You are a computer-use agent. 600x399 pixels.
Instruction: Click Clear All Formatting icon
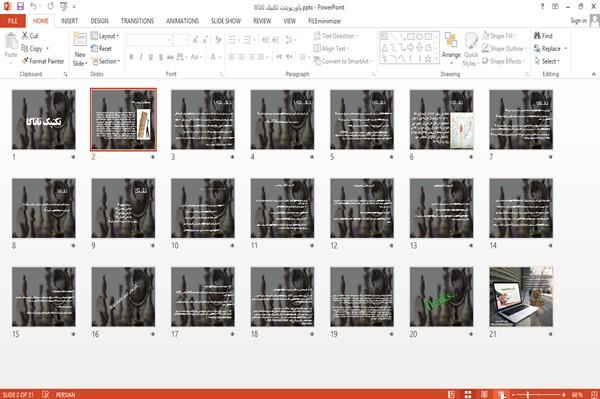[218, 40]
